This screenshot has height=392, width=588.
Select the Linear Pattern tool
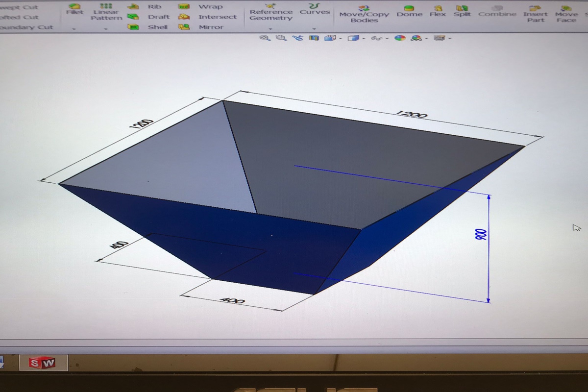tap(106, 12)
